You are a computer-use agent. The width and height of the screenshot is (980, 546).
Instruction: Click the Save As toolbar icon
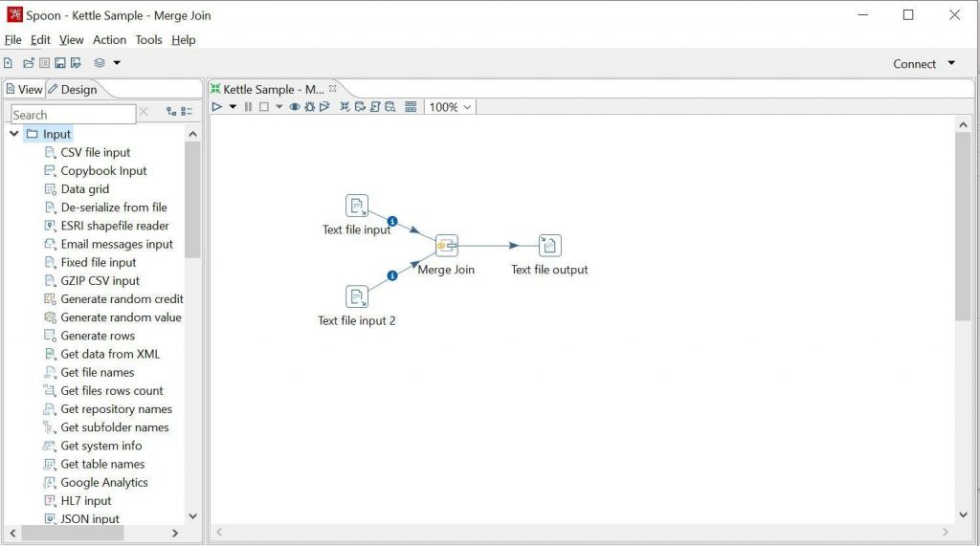[77, 62]
